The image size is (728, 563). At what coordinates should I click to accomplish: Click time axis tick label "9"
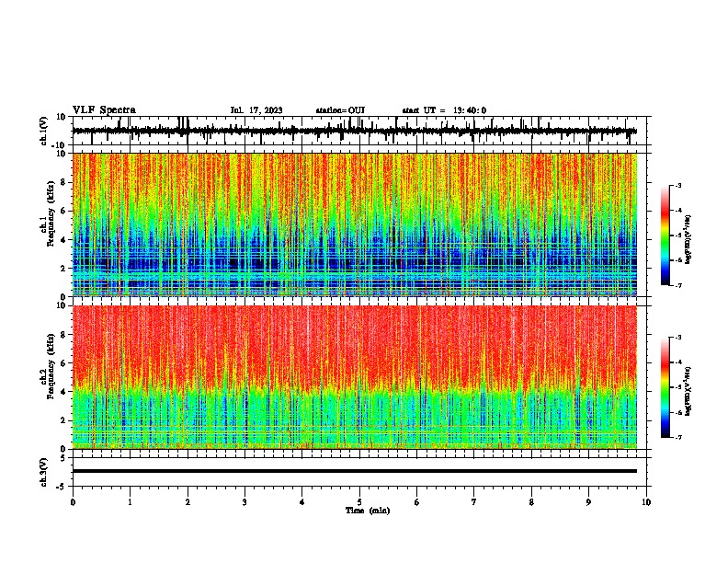pyautogui.click(x=588, y=502)
